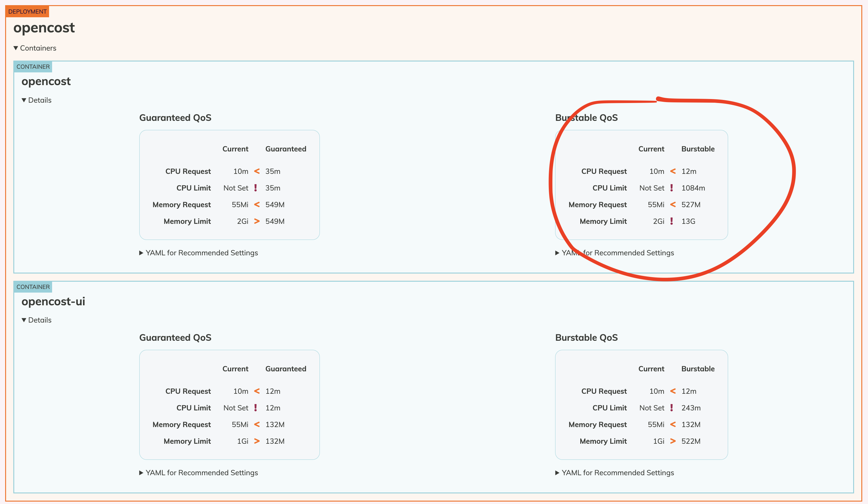Click Not Set CPU Limit in opencost-ui Burstable table
Viewport: 868px width, 504px height.
(652, 408)
